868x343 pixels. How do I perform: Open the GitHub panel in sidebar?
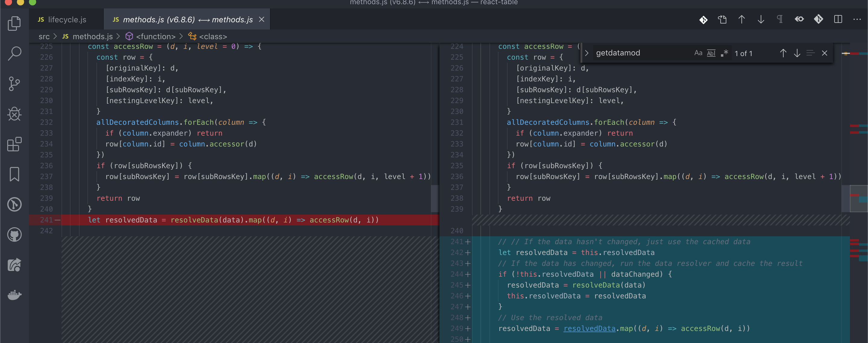(x=14, y=235)
